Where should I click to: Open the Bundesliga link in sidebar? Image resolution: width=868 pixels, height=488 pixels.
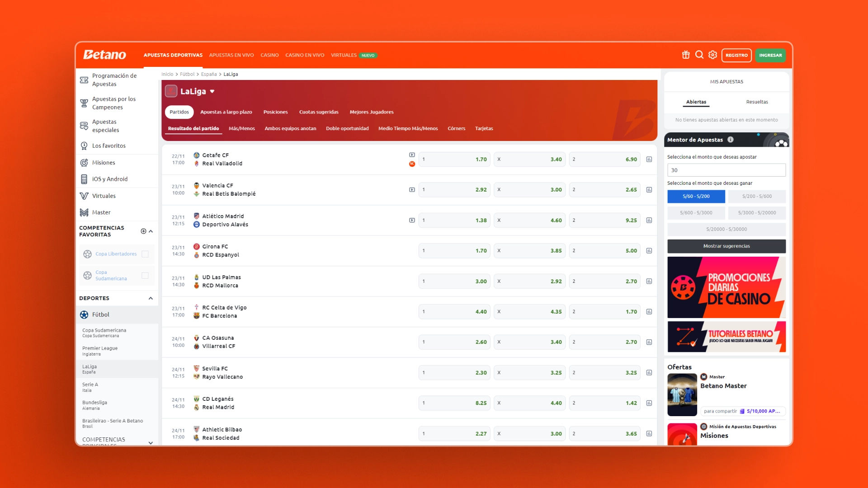[x=94, y=405]
